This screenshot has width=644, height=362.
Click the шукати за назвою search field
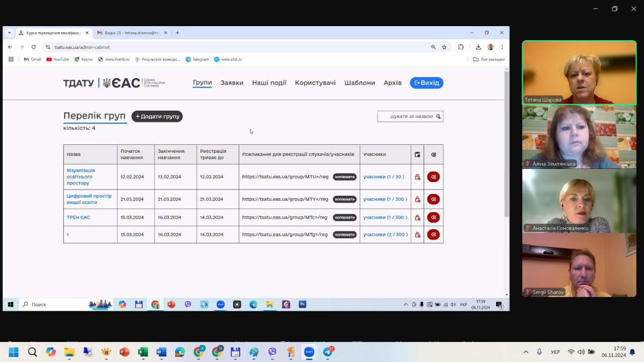point(408,117)
